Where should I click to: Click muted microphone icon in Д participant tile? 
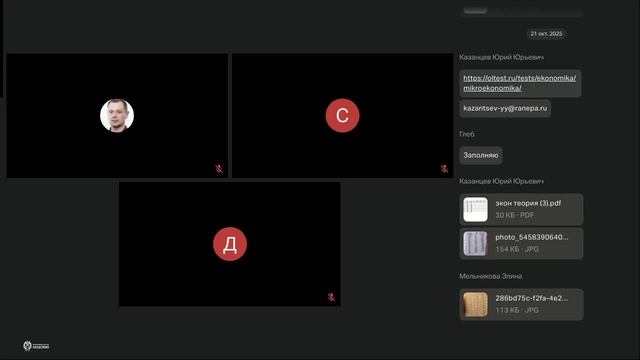[x=331, y=297]
